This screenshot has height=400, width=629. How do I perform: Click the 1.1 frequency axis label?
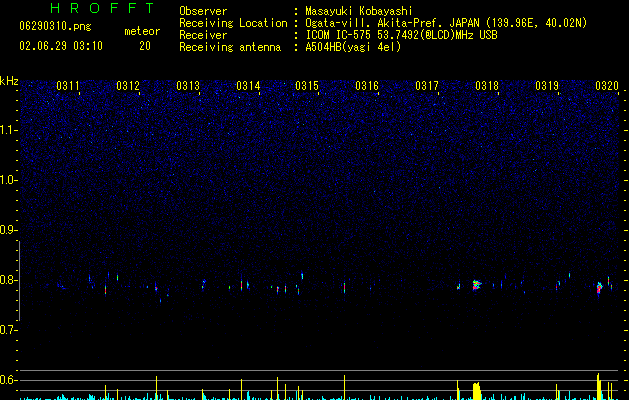tap(9, 130)
